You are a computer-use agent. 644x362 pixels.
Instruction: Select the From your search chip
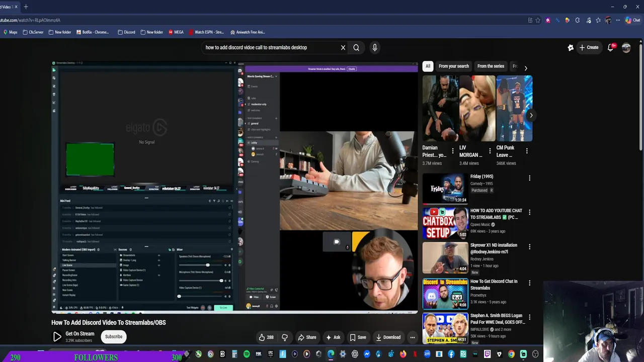(453, 66)
